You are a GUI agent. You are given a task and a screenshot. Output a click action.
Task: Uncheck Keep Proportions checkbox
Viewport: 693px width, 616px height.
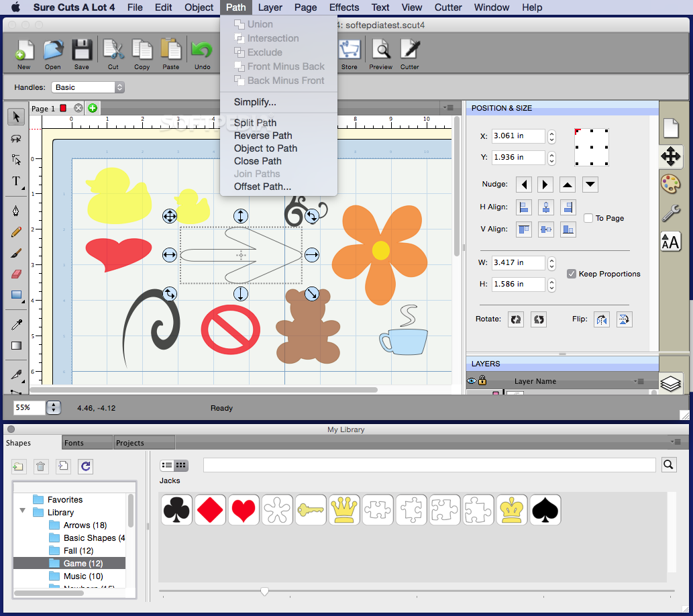click(x=572, y=274)
